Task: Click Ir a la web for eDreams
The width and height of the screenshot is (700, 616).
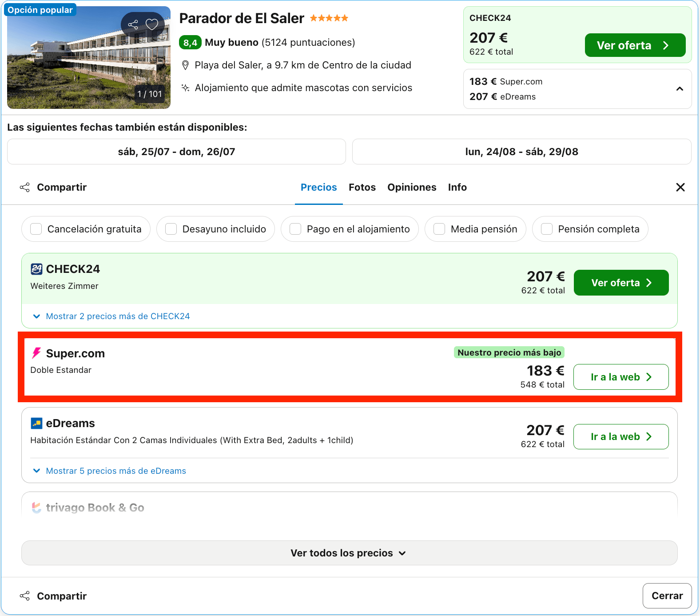Action: 621,436
